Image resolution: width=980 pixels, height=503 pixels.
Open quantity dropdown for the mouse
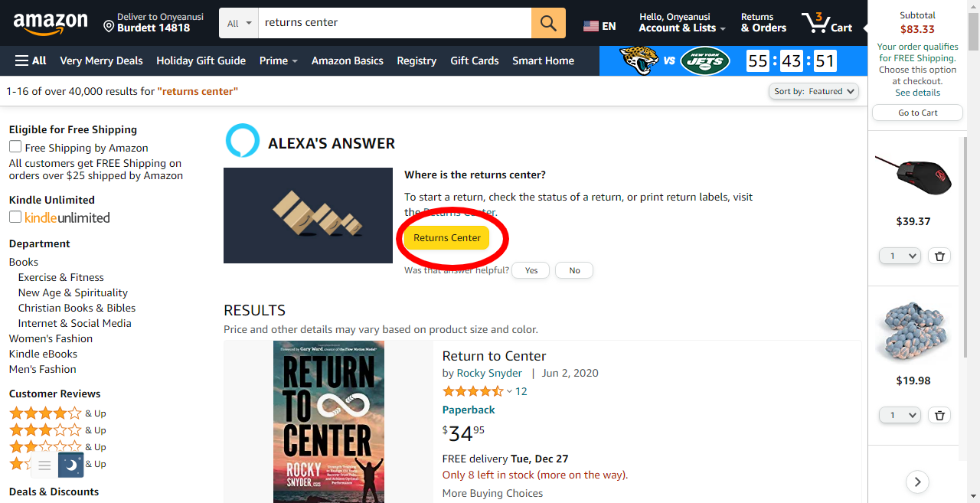click(x=900, y=256)
